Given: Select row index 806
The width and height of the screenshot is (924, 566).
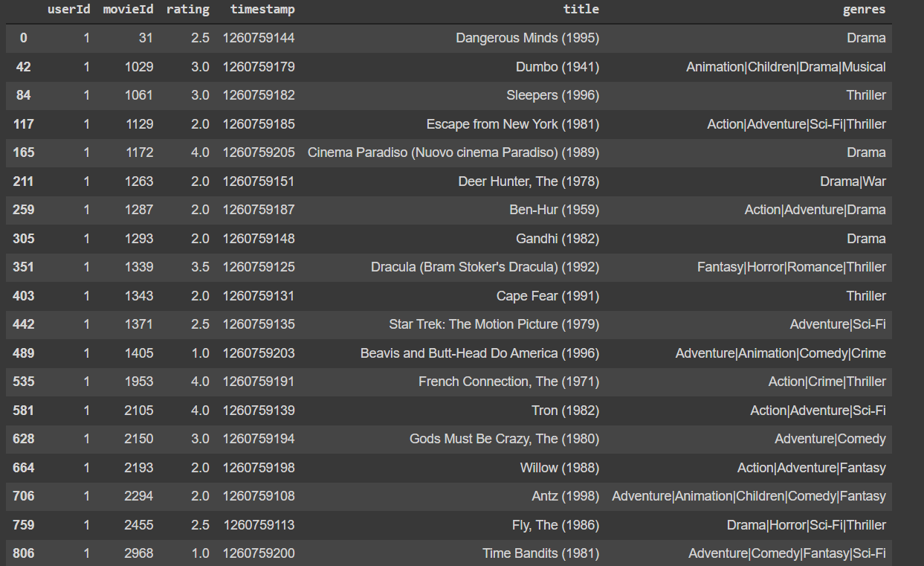Looking at the screenshot, I should tap(23, 553).
